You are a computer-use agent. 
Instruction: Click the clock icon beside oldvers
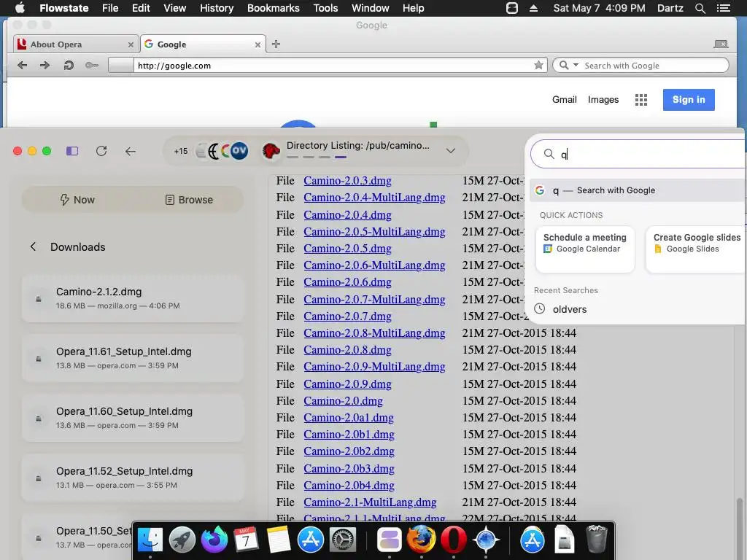[x=539, y=308]
